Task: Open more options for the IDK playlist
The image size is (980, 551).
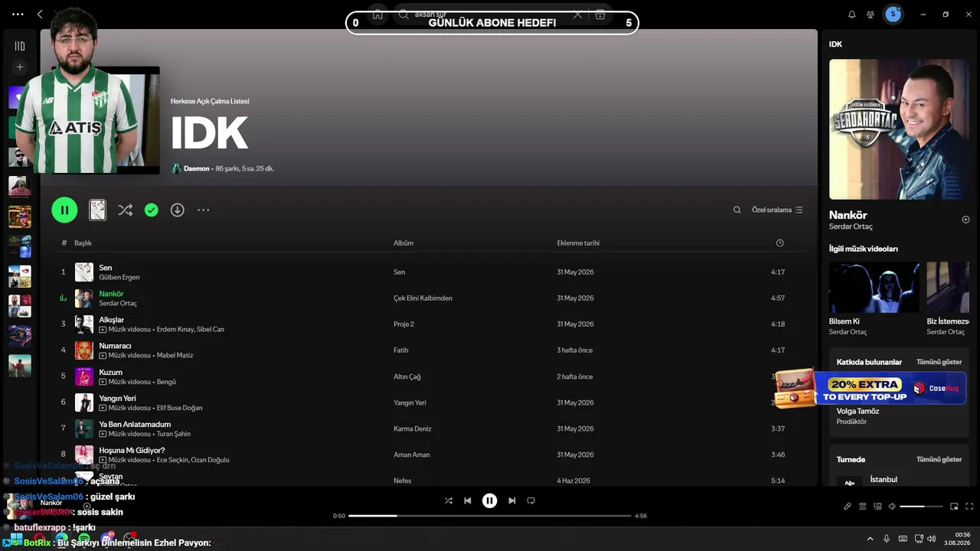Action: click(203, 210)
